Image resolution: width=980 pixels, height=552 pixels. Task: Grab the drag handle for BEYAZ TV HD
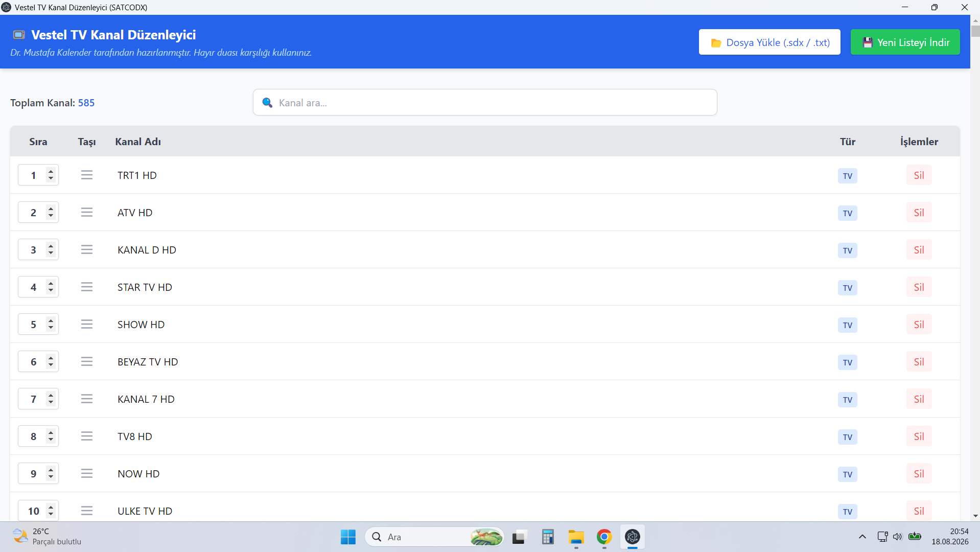click(x=87, y=361)
